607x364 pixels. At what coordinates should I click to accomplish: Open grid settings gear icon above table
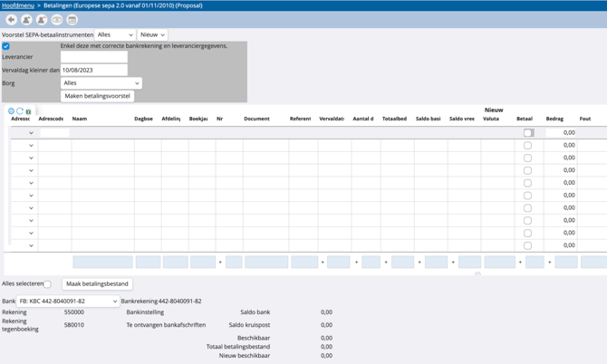click(11, 111)
